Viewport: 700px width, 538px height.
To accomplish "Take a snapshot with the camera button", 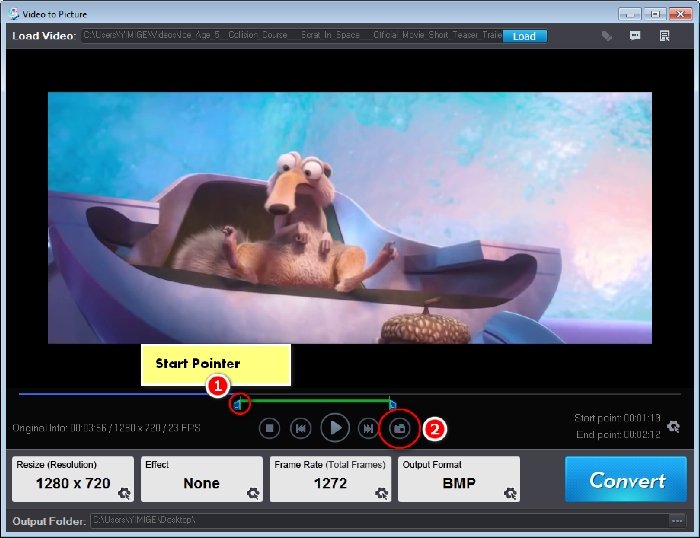I will [400, 429].
